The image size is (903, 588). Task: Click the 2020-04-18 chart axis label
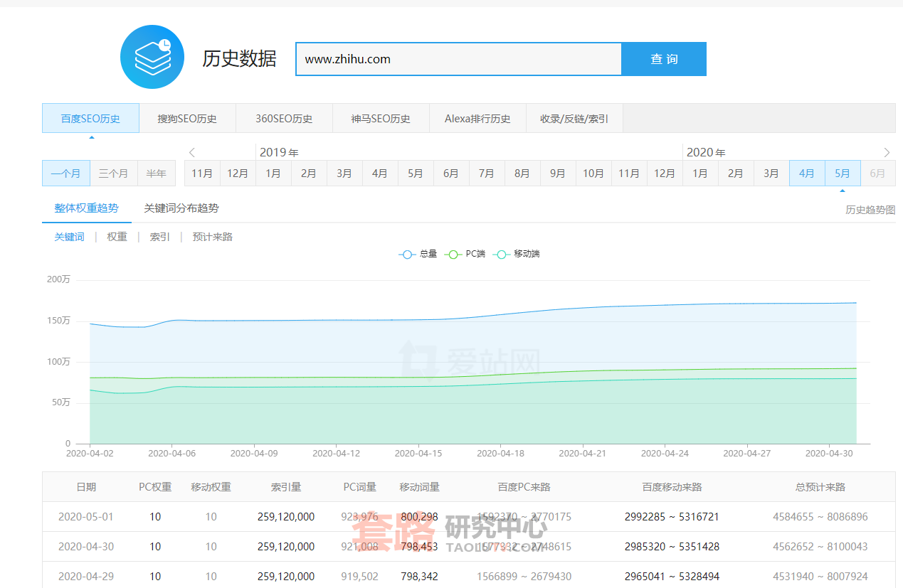(500, 453)
